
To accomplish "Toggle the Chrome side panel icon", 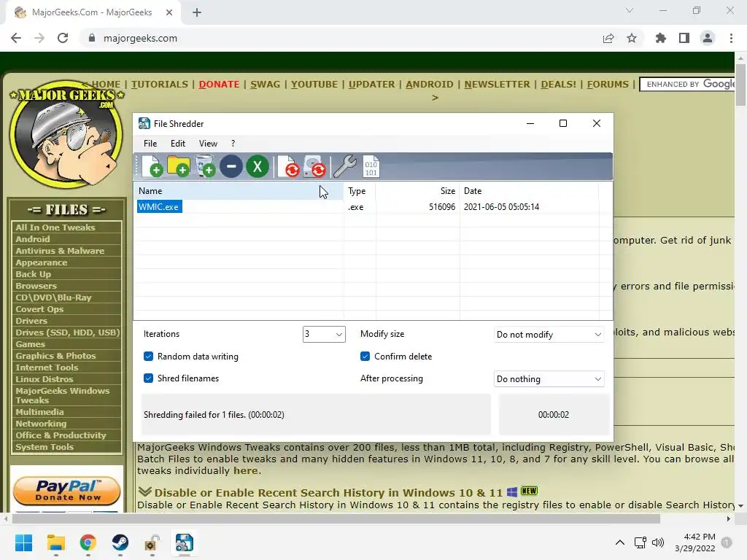I will pyautogui.click(x=684, y=38).
